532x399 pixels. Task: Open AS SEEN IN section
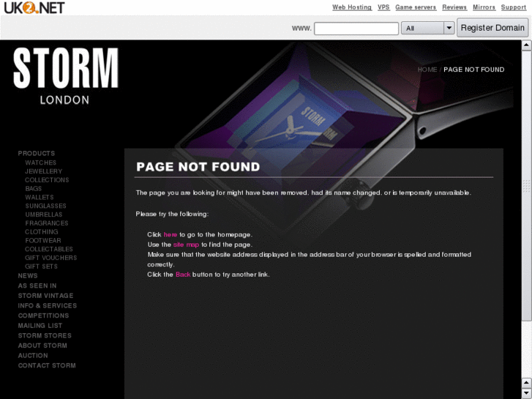[x=37, y=286]
